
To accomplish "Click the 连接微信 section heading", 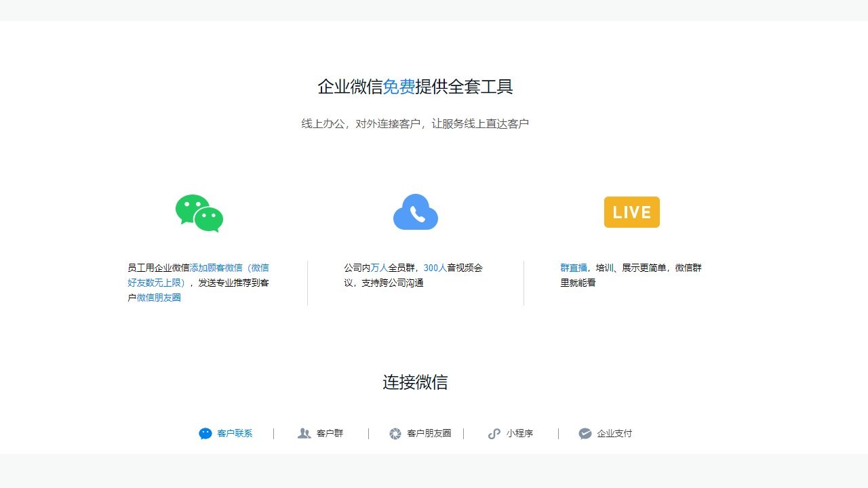I will point(415,382).
